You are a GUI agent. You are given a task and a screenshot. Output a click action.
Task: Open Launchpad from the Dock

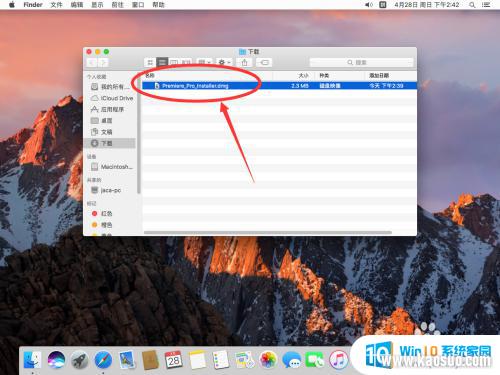point(80,360)
